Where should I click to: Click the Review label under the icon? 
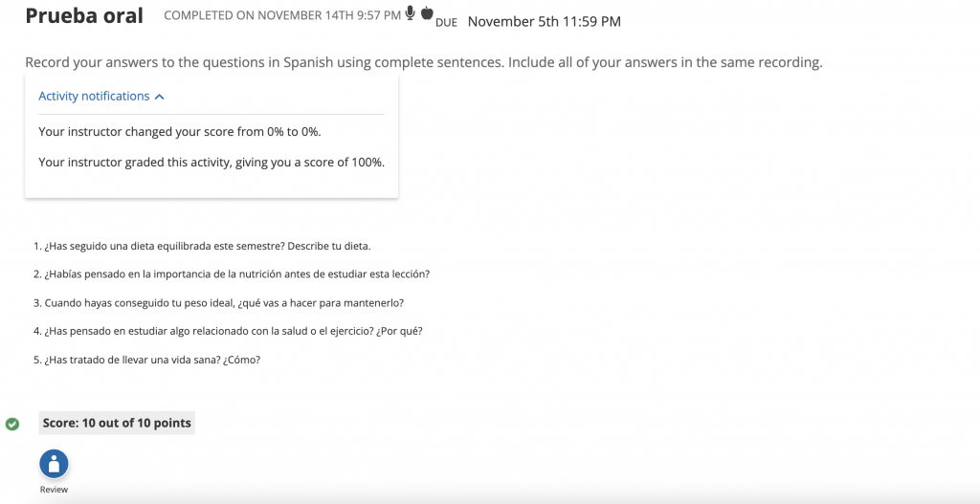(x=54, y=490)
